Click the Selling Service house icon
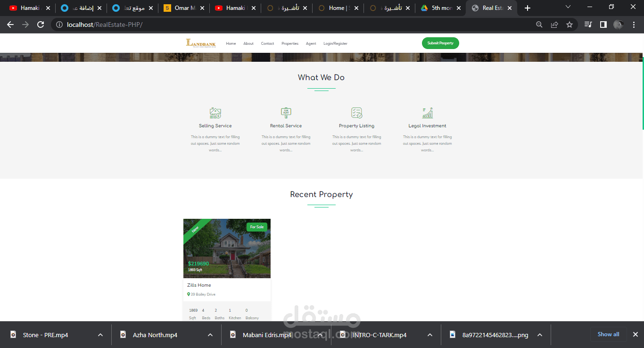 pyautogui.click(x=215, y=113)
